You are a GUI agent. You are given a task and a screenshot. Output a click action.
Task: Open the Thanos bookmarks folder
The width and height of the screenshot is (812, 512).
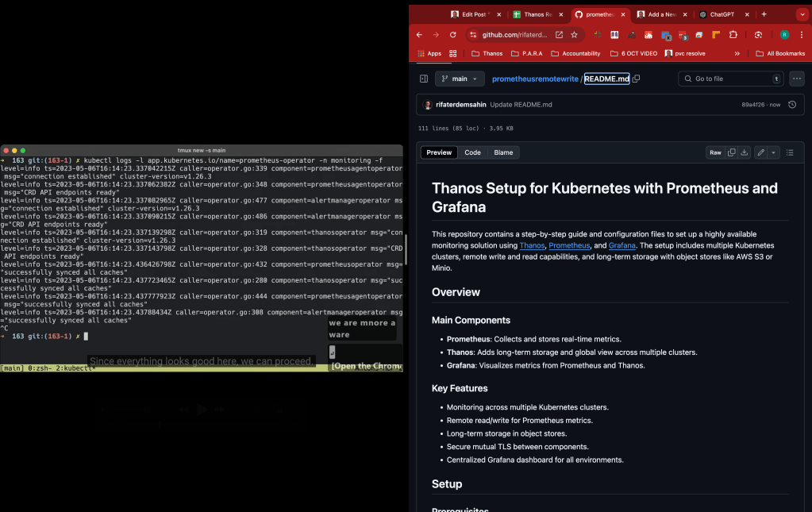click(x=487, y=53)
